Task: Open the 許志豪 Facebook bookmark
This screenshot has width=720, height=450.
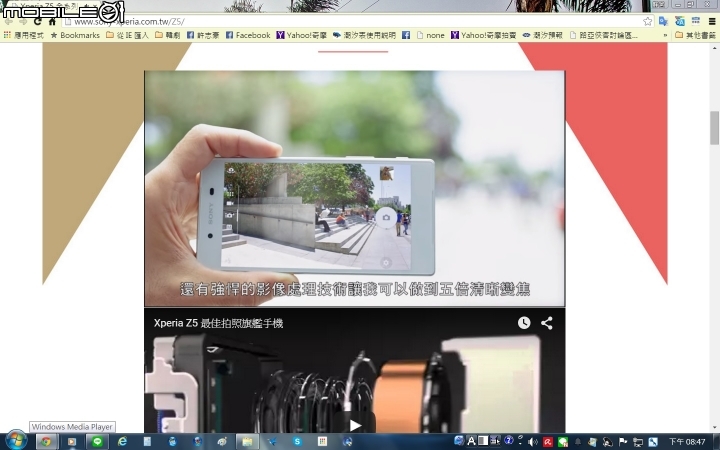Action: click(x=203, y=35)
